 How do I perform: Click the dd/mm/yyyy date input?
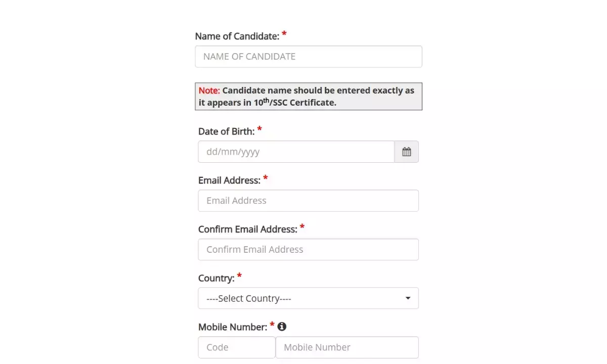click(296, 152)
